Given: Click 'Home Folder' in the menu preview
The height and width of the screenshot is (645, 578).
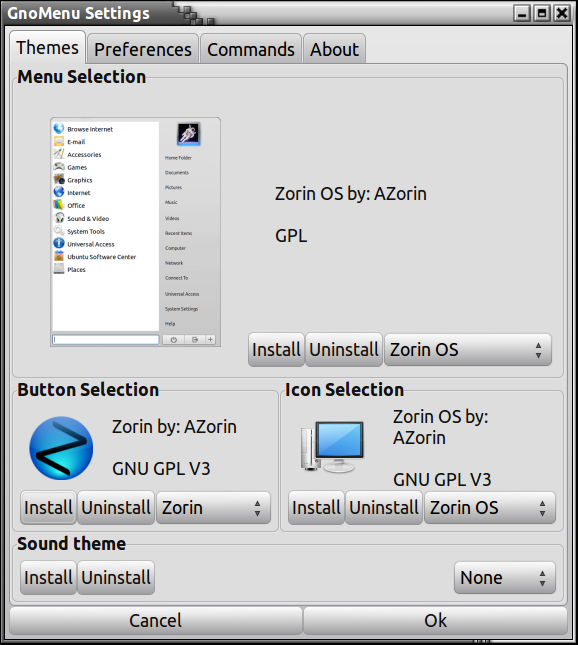Looking at the screenshot, I should pyautogui.click(x=178, y=158).
